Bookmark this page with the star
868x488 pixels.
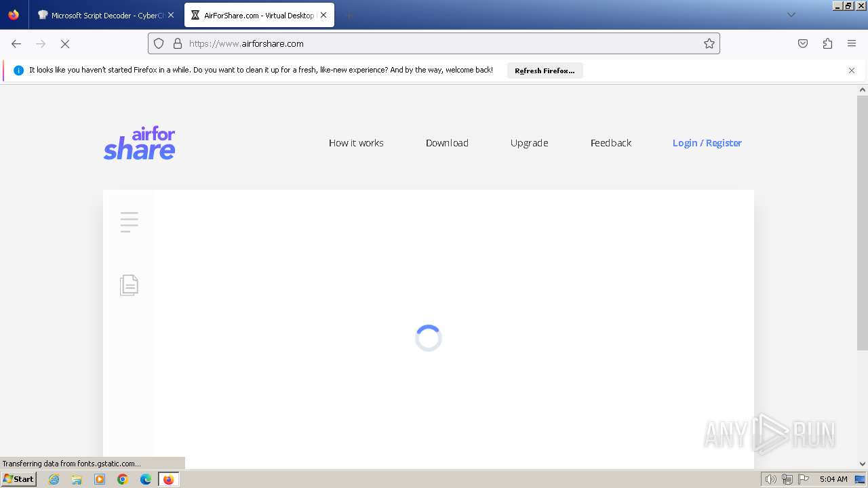click(709, 43)
